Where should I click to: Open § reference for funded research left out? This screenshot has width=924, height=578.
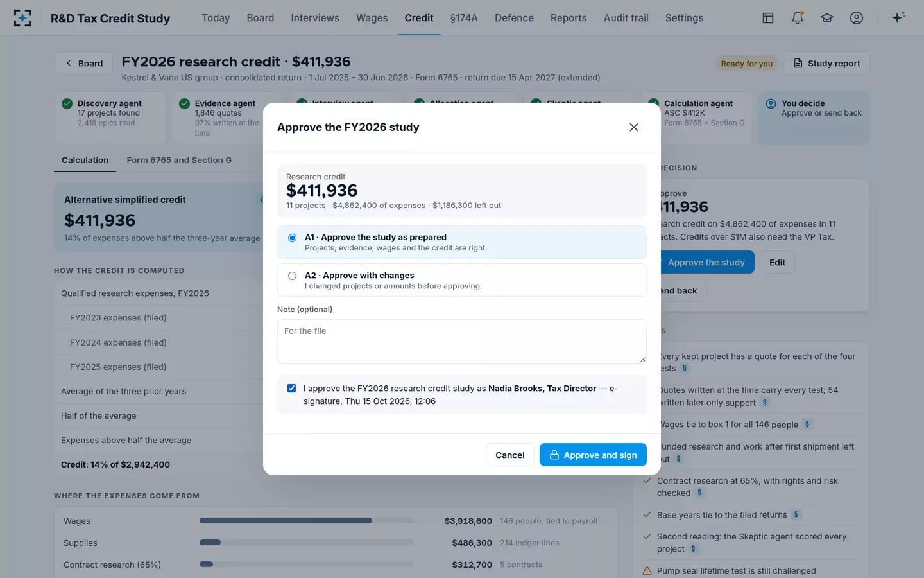[x=678, y=459]
